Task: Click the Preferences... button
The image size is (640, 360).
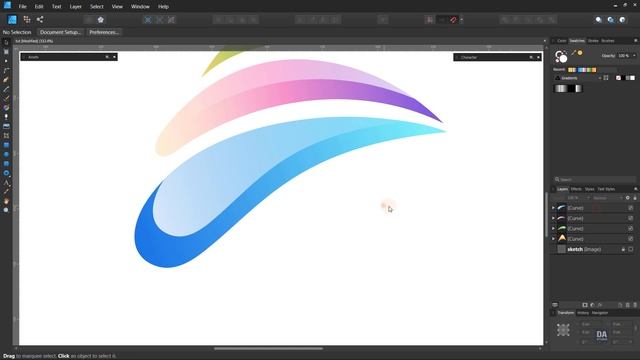Action: [x=104, y=32]
